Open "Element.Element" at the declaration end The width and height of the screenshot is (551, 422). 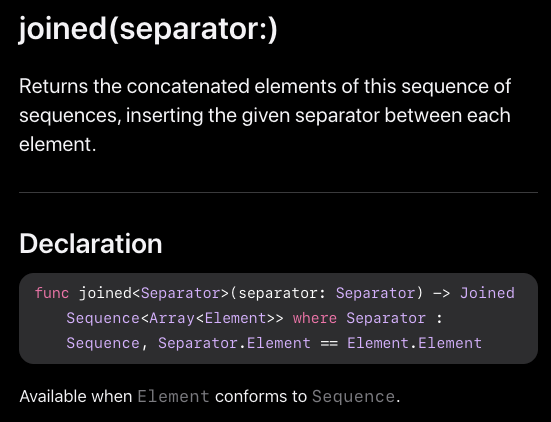coord(414,343)
